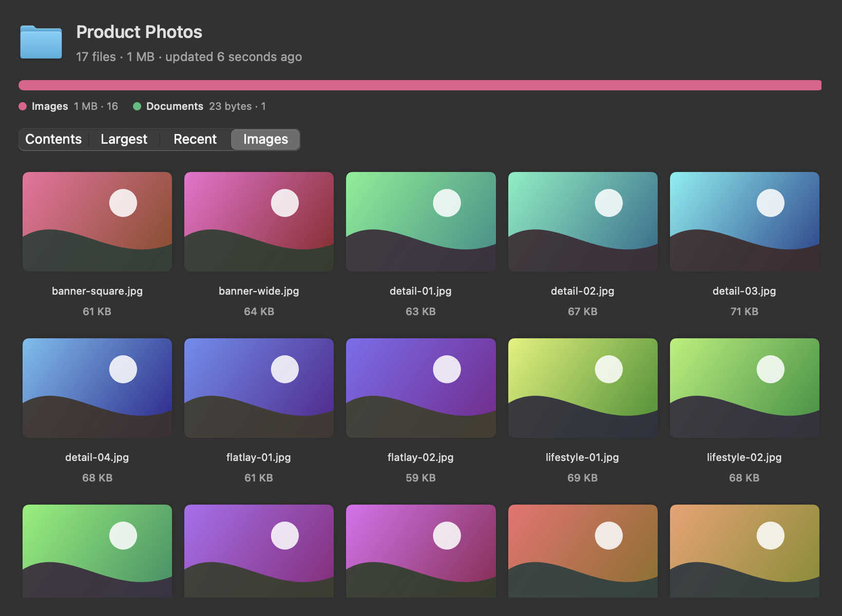Select the detail-02.jpg thumbnail
Screen dimensions: 842x616
pyautogui.click(x=583, y=222)
